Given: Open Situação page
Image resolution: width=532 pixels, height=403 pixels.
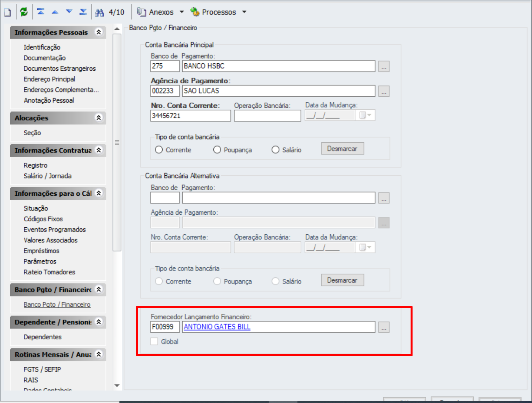Looking at the screenshot, I should 36,208.
